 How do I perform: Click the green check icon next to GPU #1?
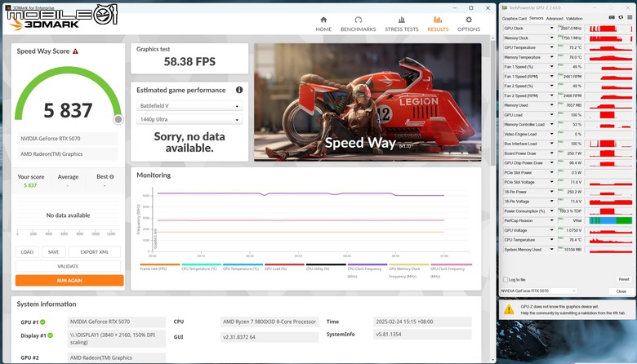point(42,322)
